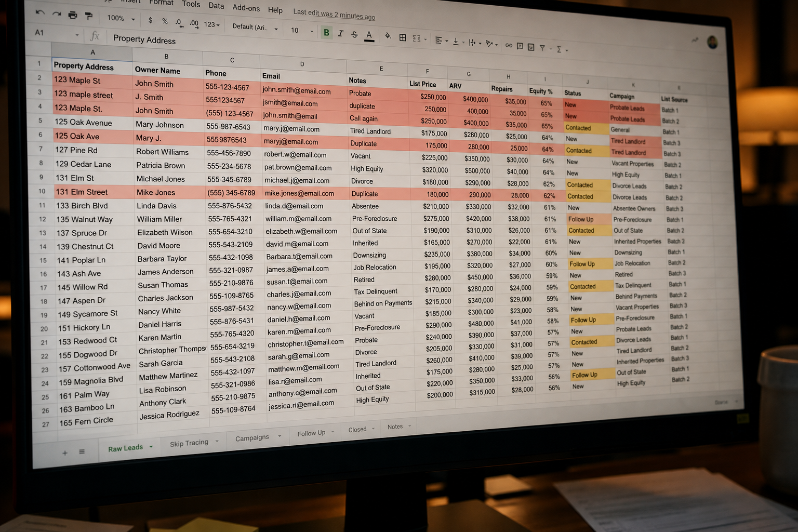
Task: Open the functions sigma menu
Action: point(562,49)
